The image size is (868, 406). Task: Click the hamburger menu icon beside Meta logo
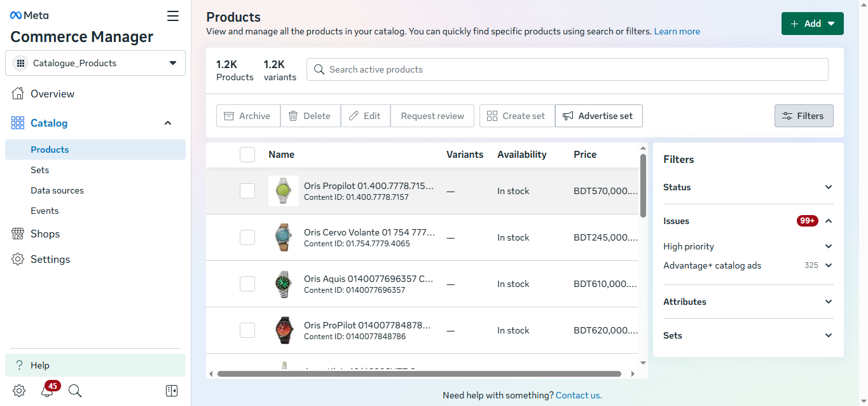point(173,16)
